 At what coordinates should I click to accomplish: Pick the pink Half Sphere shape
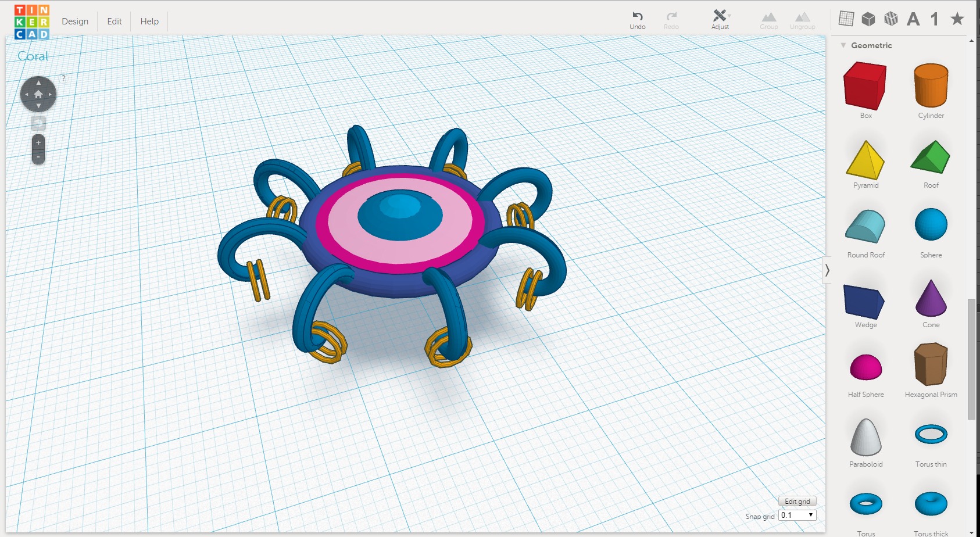(x=865, y=367)
